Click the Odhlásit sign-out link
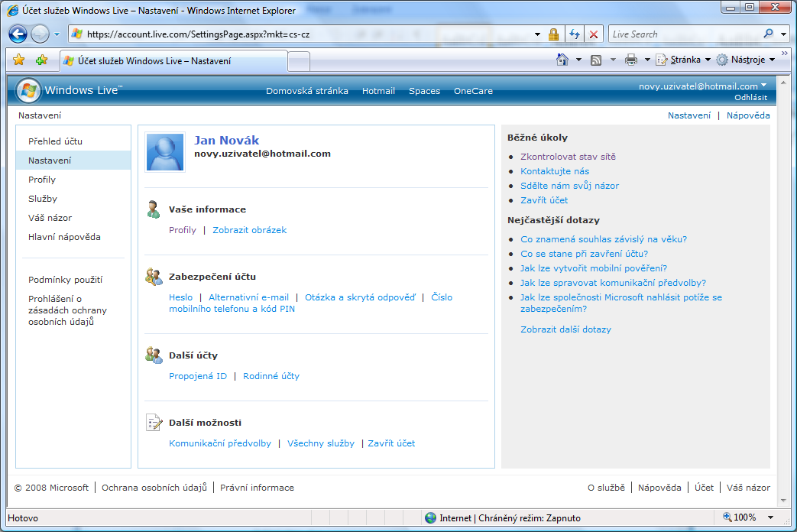The width and height of the screenshot is (797, 532). pos(750,97)
